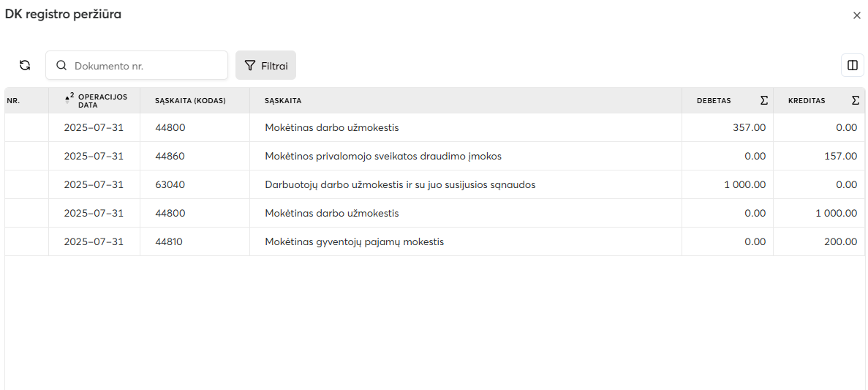
Task: Toggle sort on Operacijos data column
Action: click(102, 101)
